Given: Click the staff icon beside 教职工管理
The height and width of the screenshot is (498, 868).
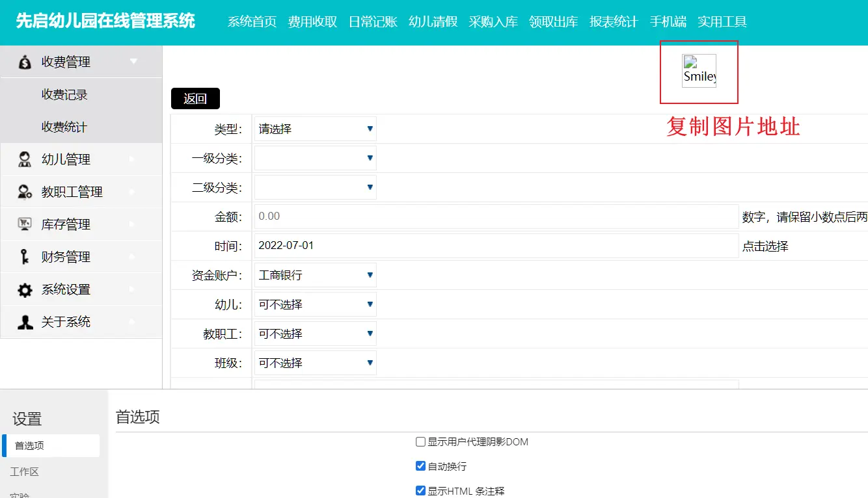Looking at the screenshot, I should point(25,192).
